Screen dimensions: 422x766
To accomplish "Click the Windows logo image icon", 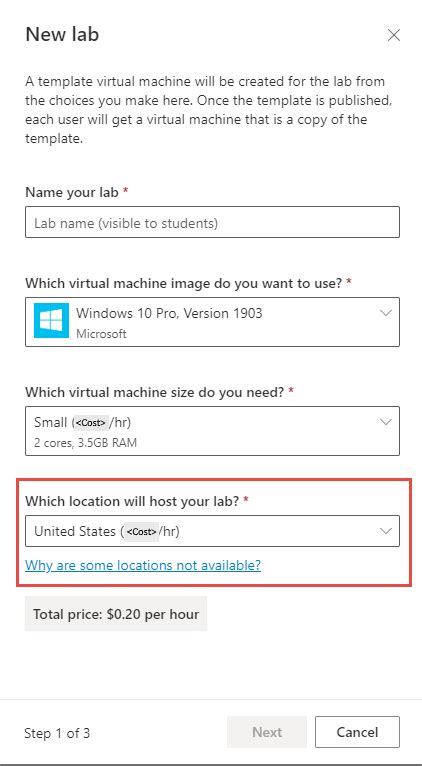I will click(51, 320).
